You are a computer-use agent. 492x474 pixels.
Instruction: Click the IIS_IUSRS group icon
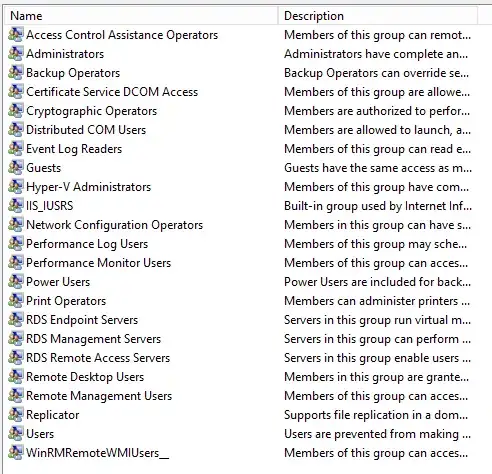[x=16, y=206]
